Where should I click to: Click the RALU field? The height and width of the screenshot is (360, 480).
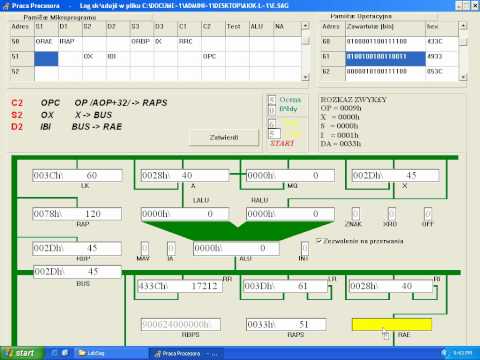click(x=290, y=214)
